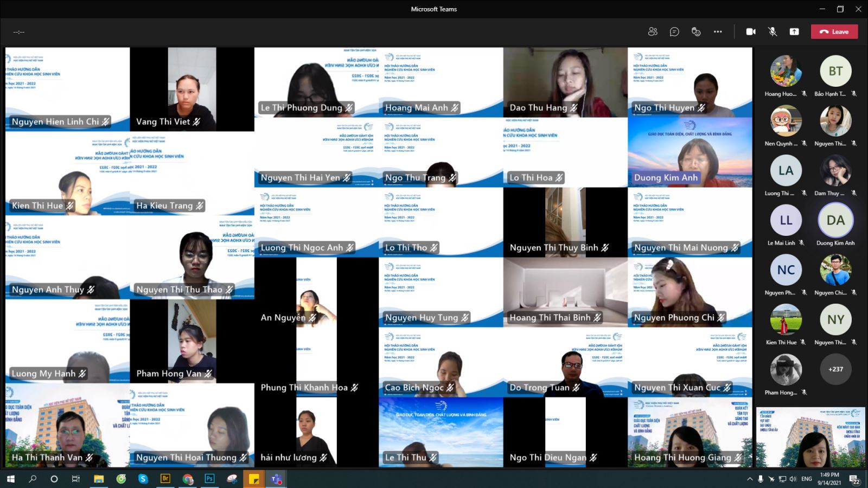The width and height of the screenshot is (868, 488).
Task: Select the Nen Quynh participant avatar
Action: click(x=786, y=120)
